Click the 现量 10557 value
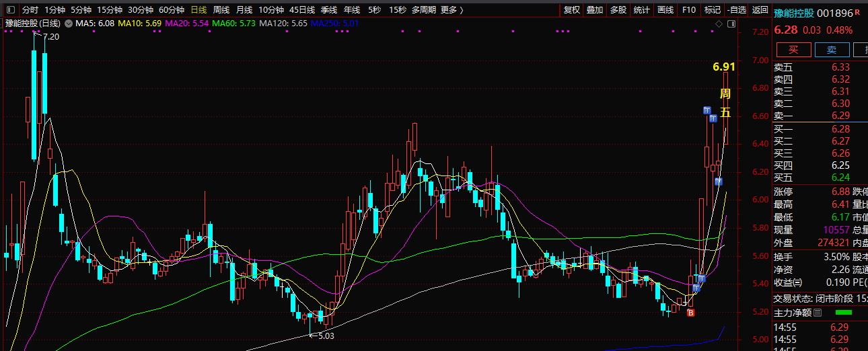Image resolution: width=868 pixels, height=351 pixels. point(836,230)
